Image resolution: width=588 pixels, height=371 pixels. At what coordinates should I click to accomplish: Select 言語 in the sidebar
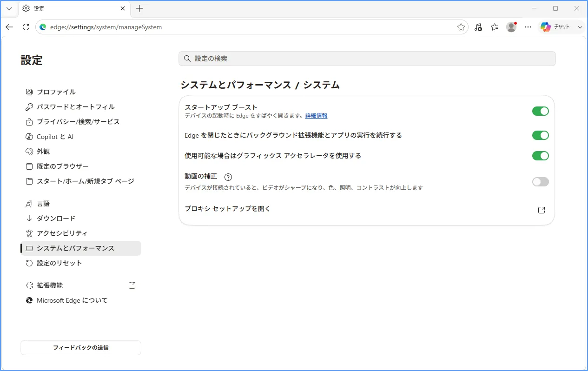[81, 204]
